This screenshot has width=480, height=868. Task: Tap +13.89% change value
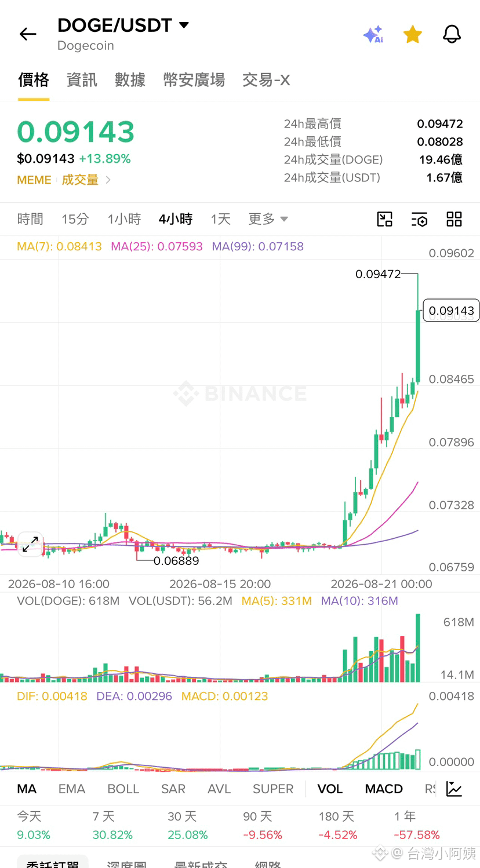tap(105, 159)
